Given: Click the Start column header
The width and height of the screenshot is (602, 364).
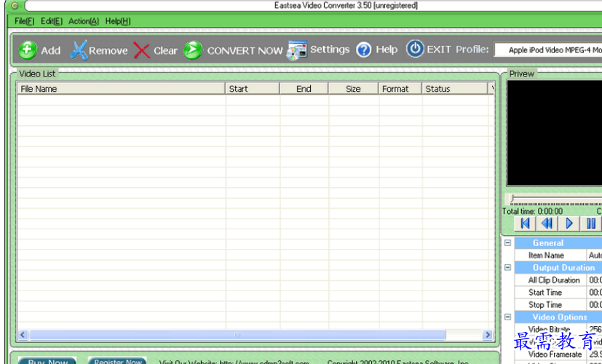Looking at the screenshot, I should click(x=253, y=89).
